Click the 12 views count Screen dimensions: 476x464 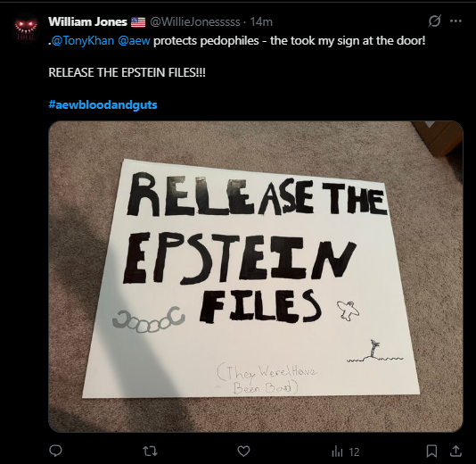354,452
